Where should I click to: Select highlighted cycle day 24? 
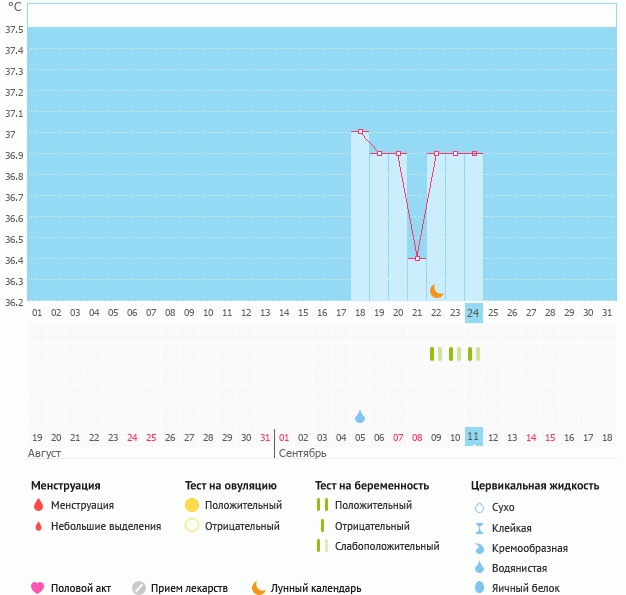pos(474,312)
